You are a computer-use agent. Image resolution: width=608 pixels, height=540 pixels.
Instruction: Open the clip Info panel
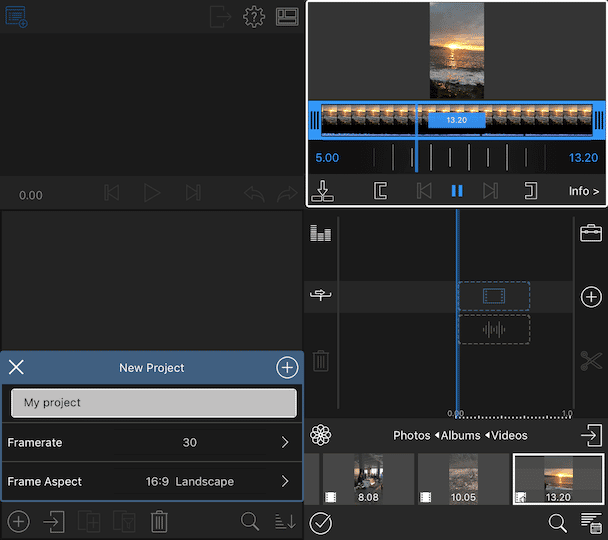pos(584,191)
